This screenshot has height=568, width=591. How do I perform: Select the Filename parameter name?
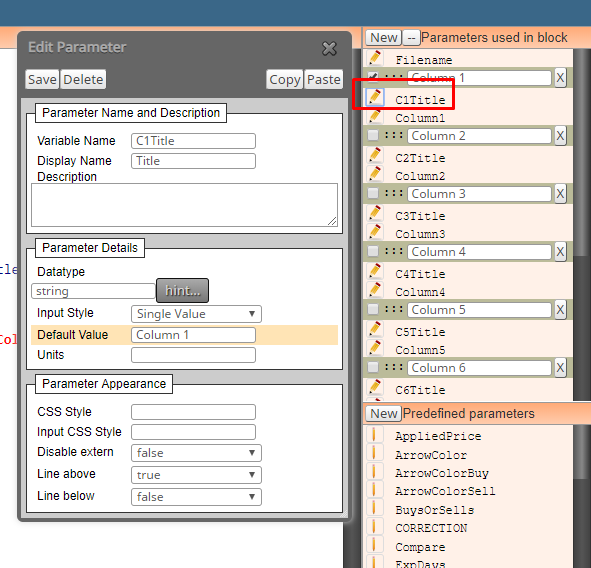coord(424,60)
